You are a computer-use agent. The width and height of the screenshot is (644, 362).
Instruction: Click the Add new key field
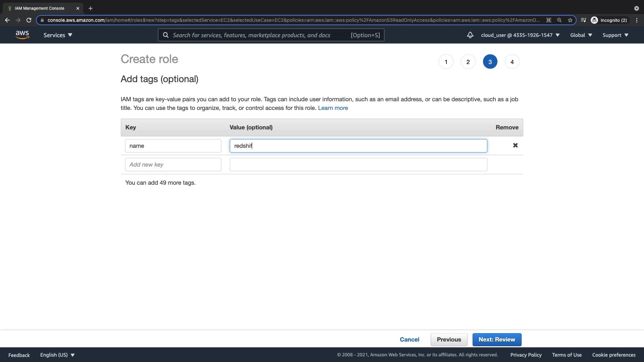173,165
